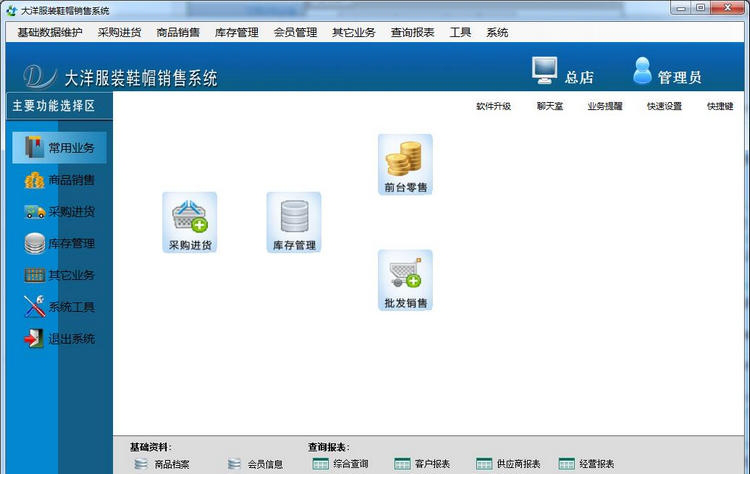Open the 工具 menu

pyautogui.click(x=460, y=33)
